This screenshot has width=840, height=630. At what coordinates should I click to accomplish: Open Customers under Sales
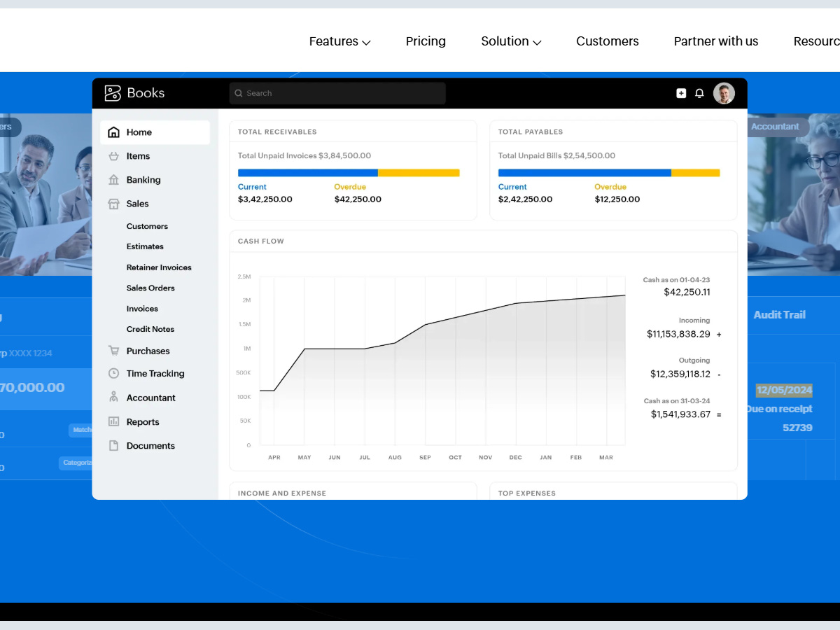click(147, 226)
